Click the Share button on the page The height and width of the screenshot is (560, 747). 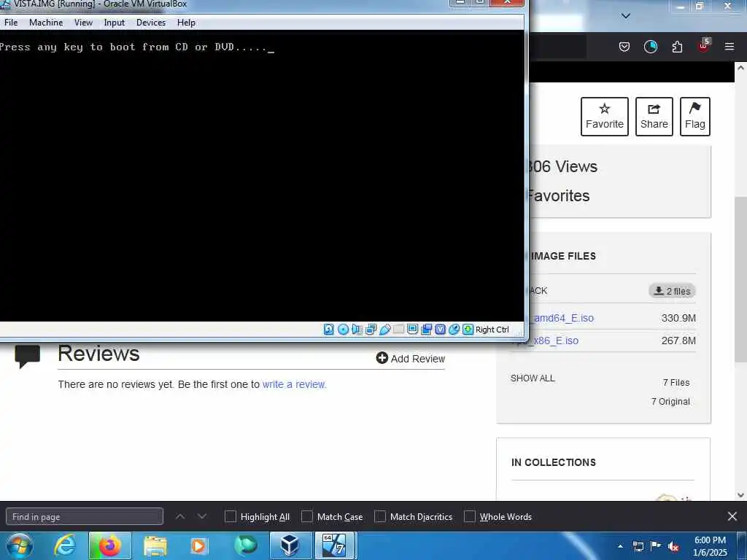tap(654, 117)
